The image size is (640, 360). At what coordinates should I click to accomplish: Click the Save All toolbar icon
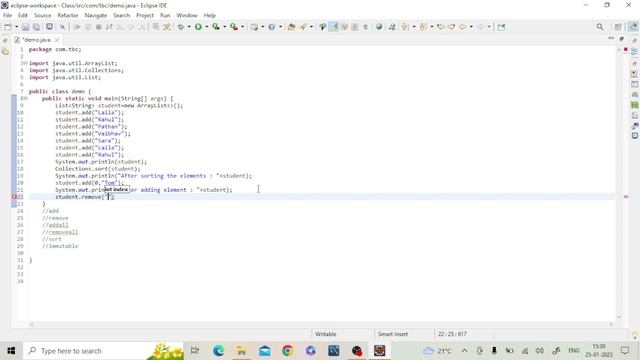(x=36, y=27)
